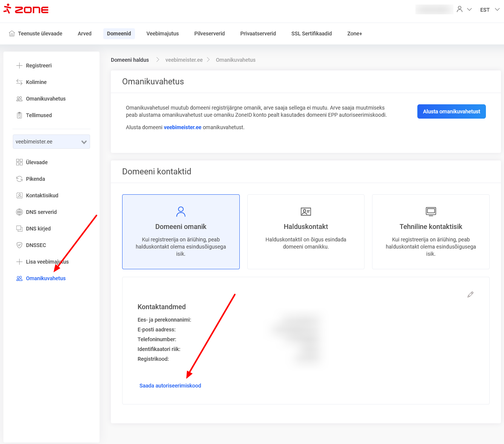504x444 pixels.
Task: Switch to the Veebimajutus tab
Action: [162, 34]
